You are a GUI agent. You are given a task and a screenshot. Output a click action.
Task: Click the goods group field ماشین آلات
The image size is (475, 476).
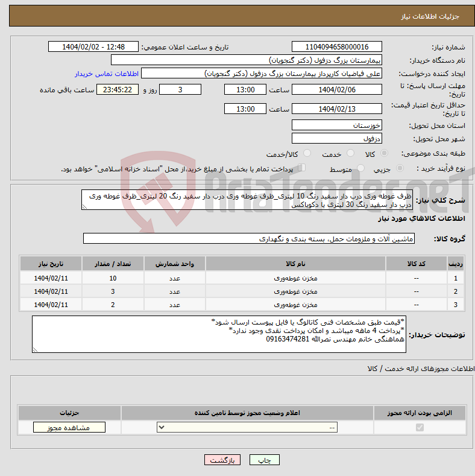[x=249, y=239]
